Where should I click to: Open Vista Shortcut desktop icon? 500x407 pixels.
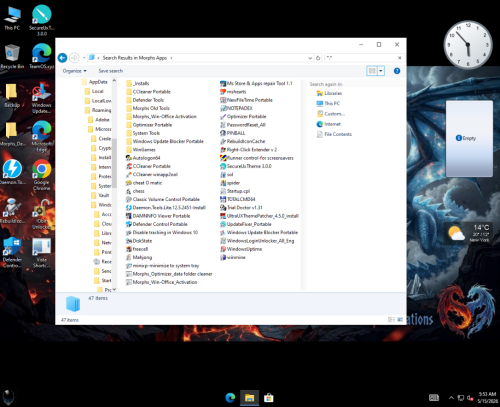pos(42,252)
